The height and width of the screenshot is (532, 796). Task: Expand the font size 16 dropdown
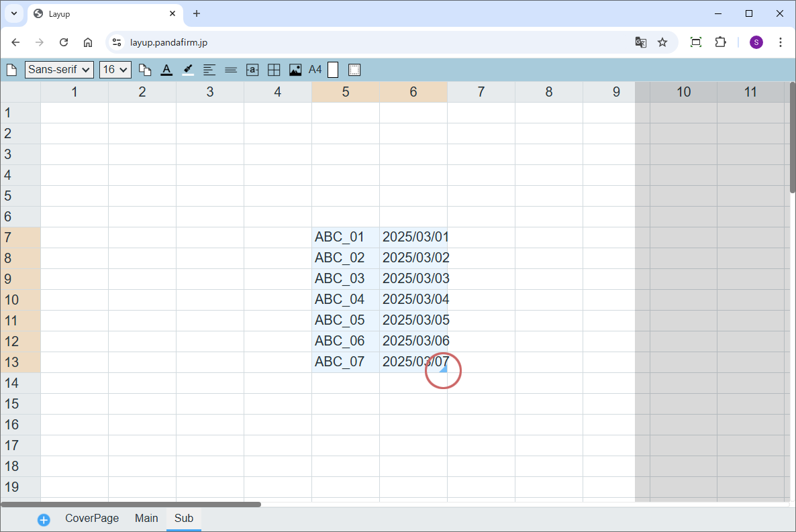pos(115,70)
